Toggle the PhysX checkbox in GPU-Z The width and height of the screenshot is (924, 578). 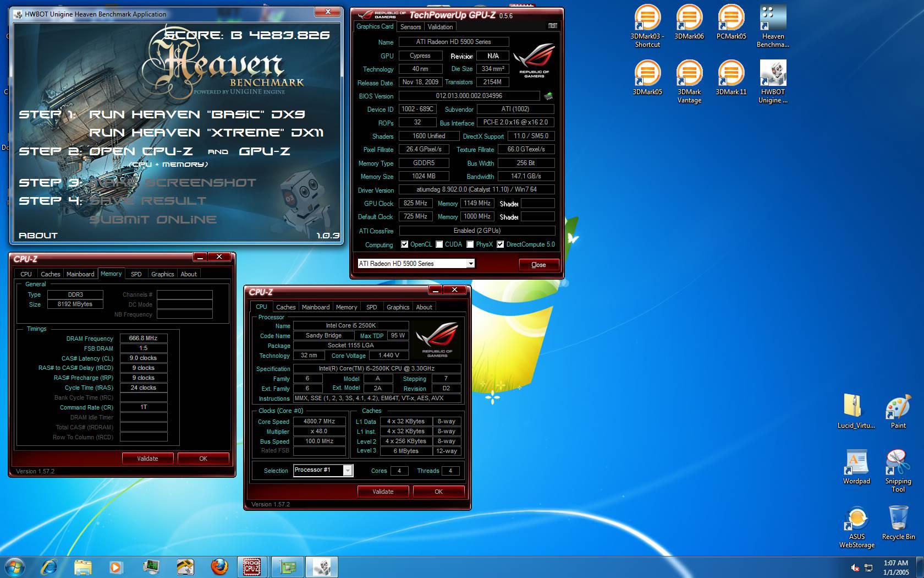tap(470, 244)
